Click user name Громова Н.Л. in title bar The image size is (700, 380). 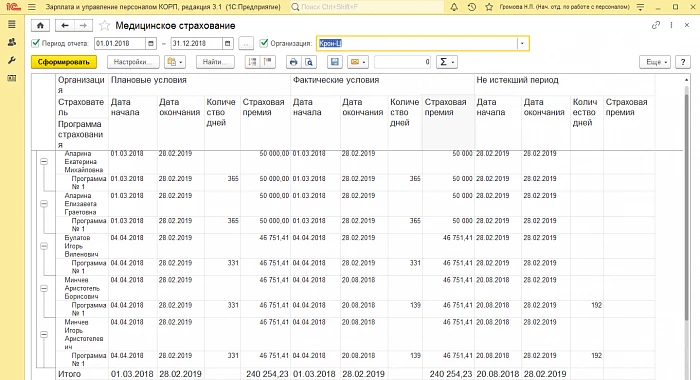(x=564, y=7)
